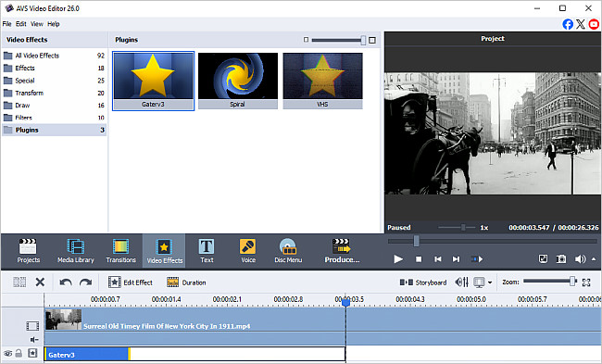Screen dimensions: 602x364
Task: Click the preview volume speaker icon
Action: point(580,259)
